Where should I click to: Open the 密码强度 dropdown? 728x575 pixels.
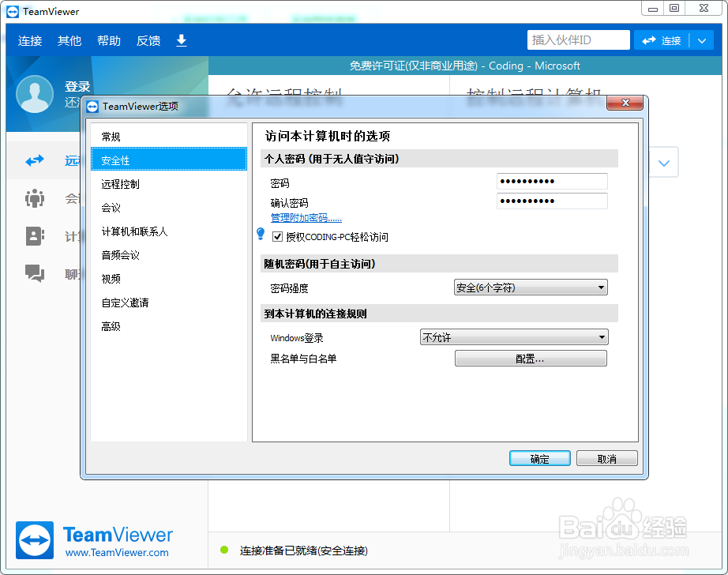click(x=531, y=287)
